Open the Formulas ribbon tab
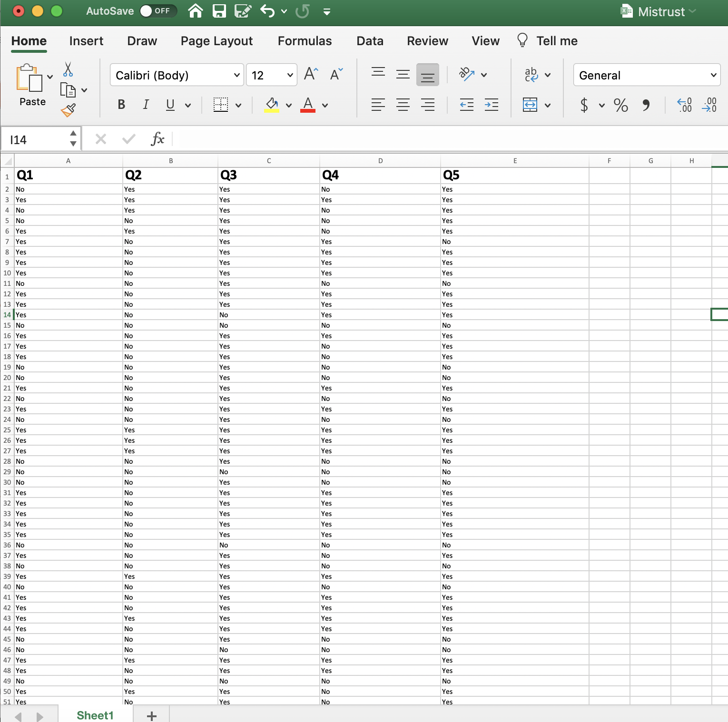This screenshot has height=722, width=728. 305,41
